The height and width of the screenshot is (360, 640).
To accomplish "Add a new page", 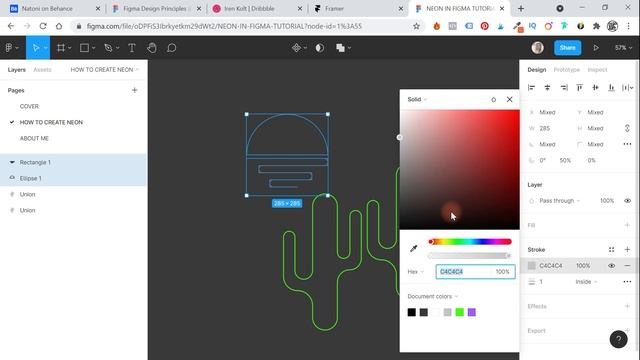I will [135, 90].
